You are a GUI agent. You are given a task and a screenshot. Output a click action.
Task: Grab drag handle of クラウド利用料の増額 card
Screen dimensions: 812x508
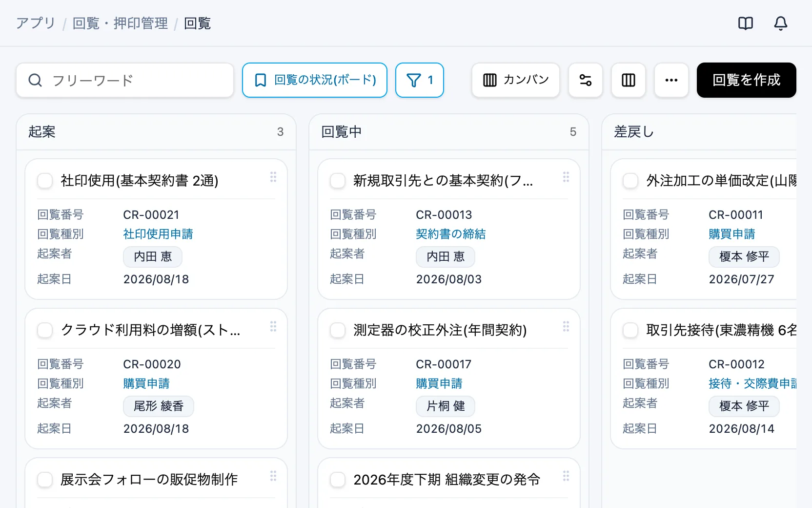tap(273, 326)
